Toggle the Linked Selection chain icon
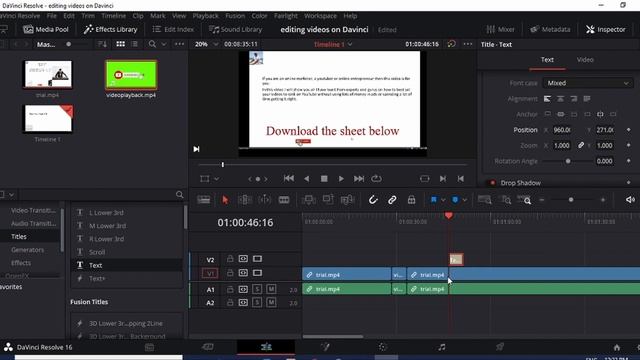This screenshot has height=360, width=640. pos(392,200)
